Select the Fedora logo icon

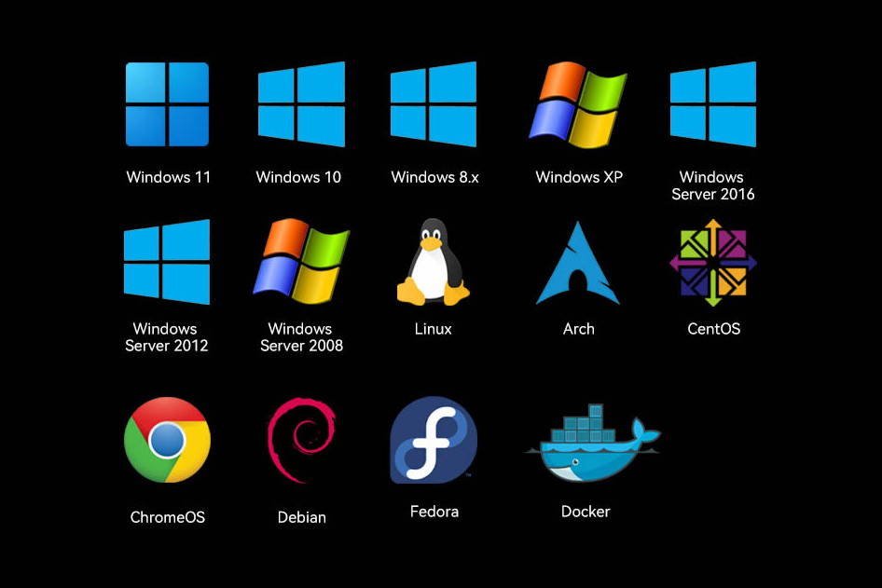tap(434, 440)
